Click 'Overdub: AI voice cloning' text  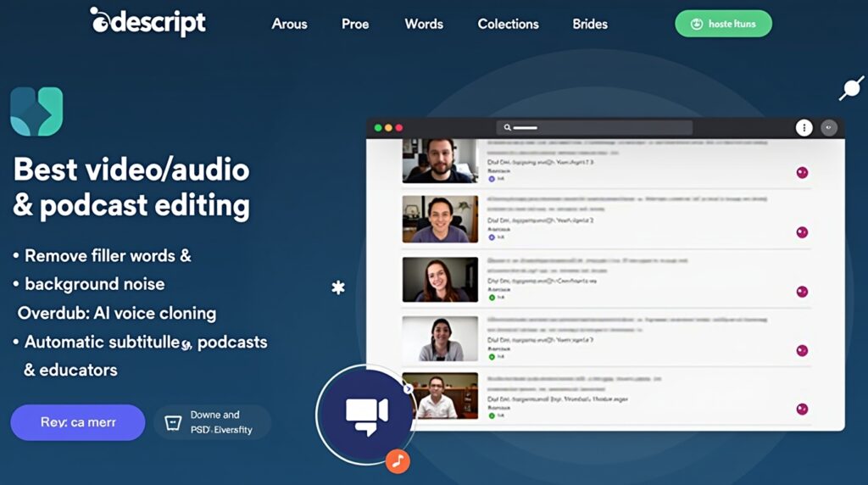(117, 314)
